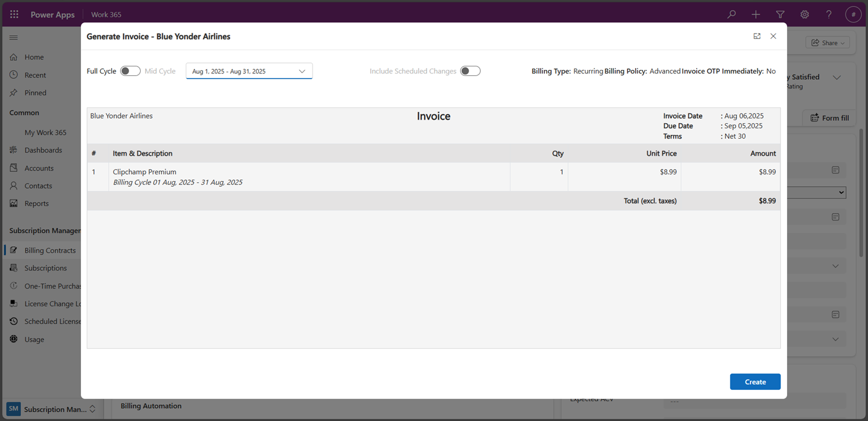
Task: Open Dashboards in sidebar
Action: (x=43, y=150)
